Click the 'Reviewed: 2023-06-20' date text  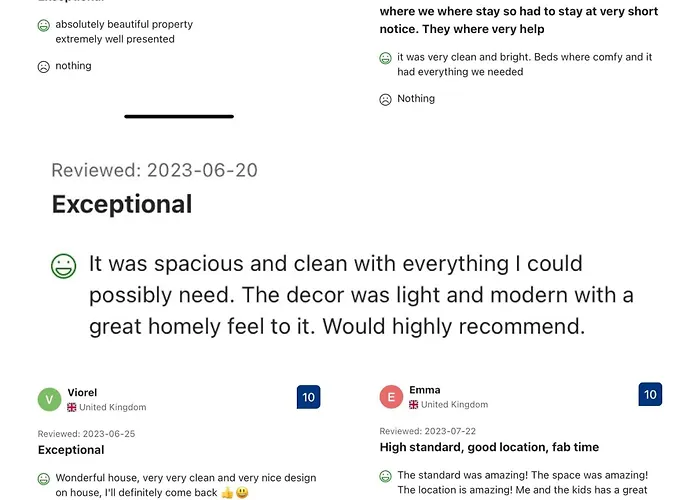pos(154,170)
